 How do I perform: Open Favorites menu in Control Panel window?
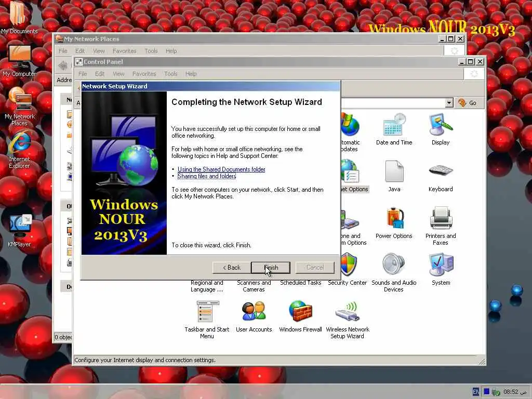tap(144, 74)
